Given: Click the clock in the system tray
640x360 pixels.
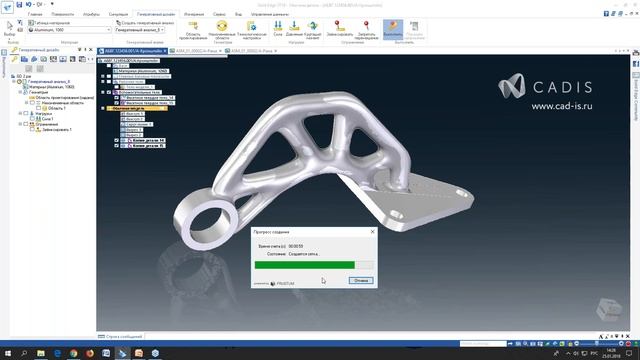Looking at the screenshot, I should 611,353.
